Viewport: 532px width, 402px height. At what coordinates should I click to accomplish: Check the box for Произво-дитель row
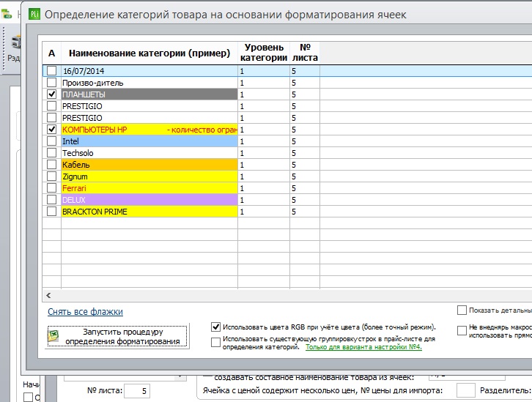(x=51, y=82)
